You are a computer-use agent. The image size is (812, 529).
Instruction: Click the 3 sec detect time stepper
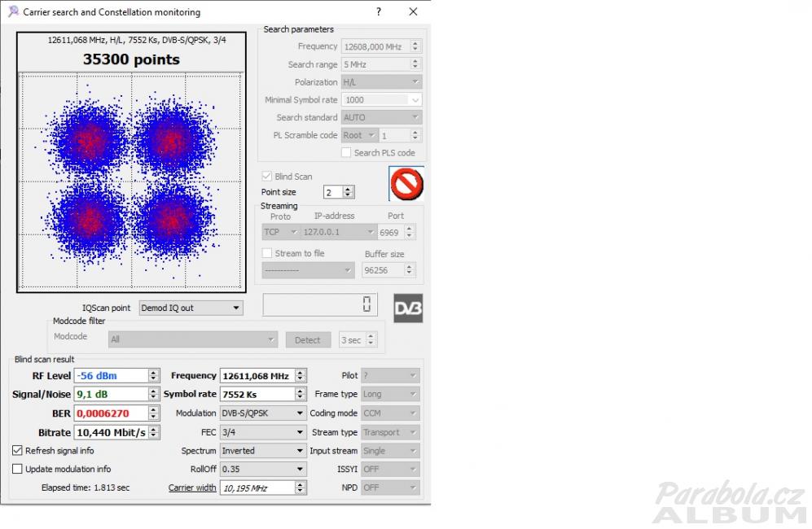(x=371, y=340)
